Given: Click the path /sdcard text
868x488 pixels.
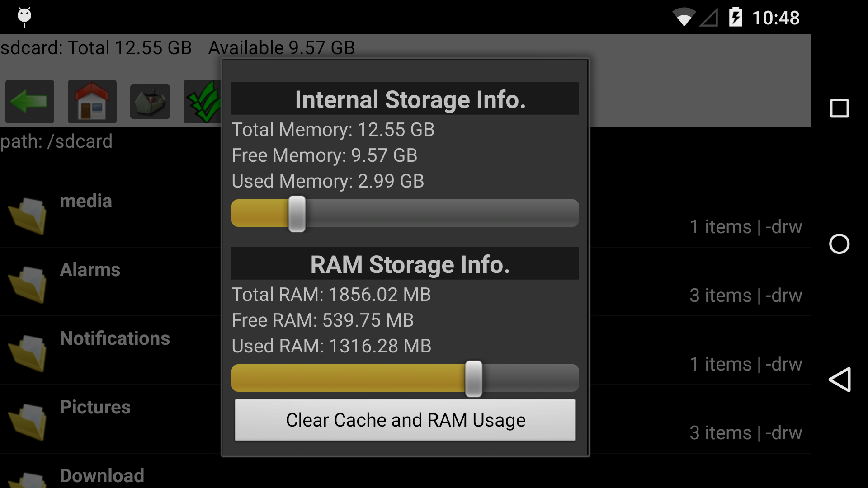Looking at the screenshot, I should tap(56, 141).
